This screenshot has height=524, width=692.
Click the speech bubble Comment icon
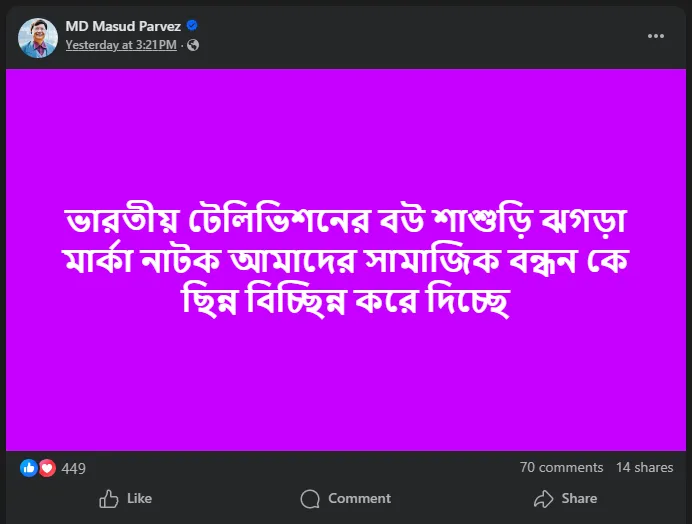[x=311, y=498]
